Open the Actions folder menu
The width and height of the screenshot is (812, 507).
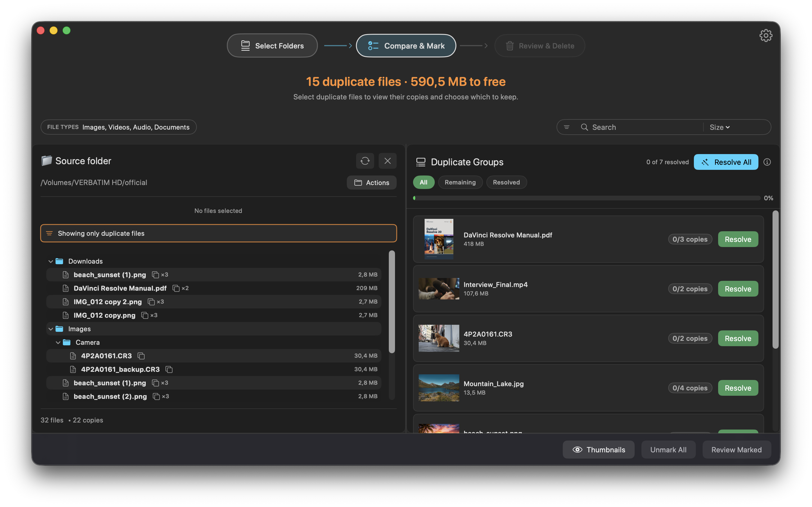[x=371, y=183]
